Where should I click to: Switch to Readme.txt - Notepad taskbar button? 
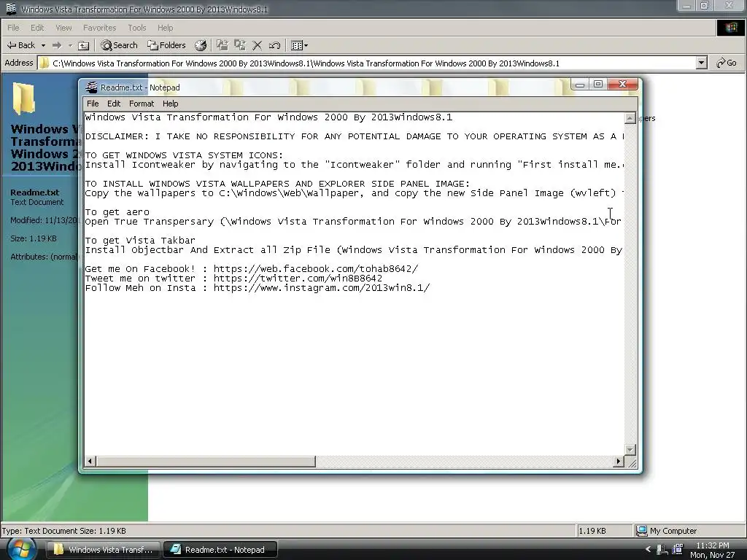(x=220, y=550)
